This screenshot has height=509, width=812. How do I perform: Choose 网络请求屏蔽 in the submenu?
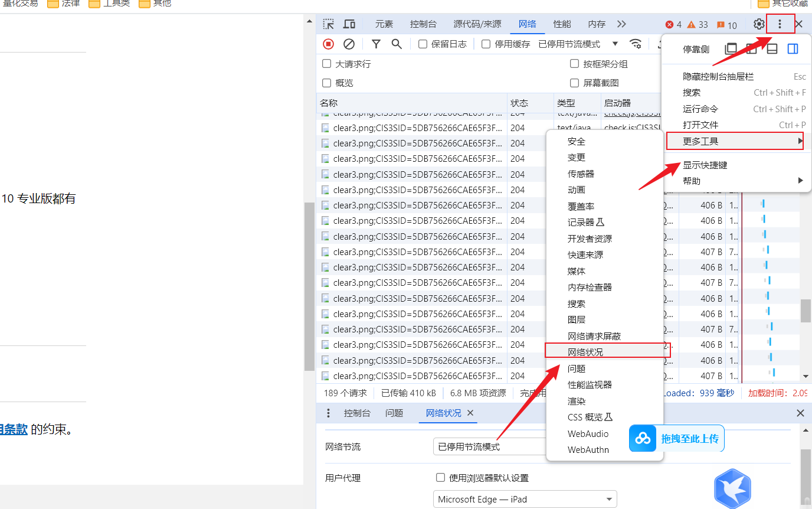click(x=604, y=336)
